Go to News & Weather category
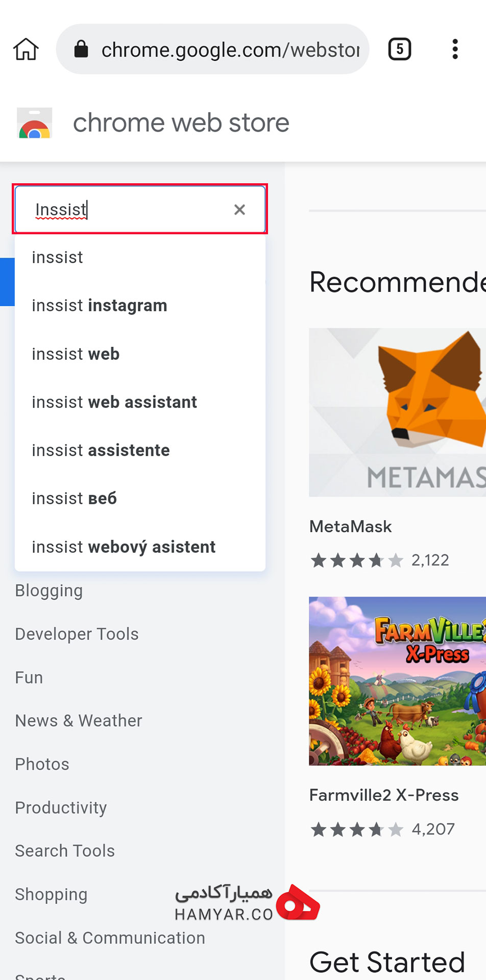Image resolution: width=486 pixels, height=980 pixels. click(x=79, y=721)
